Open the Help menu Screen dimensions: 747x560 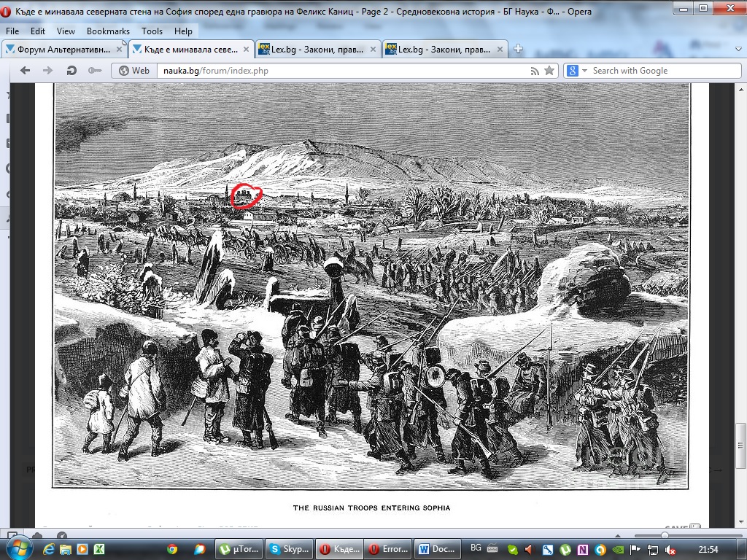[183, 31]
